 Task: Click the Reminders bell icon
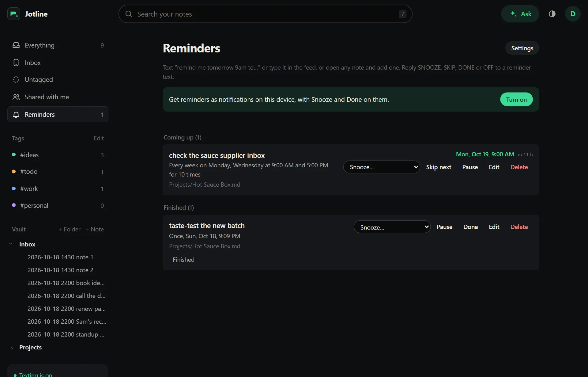(x=16, y=115)
